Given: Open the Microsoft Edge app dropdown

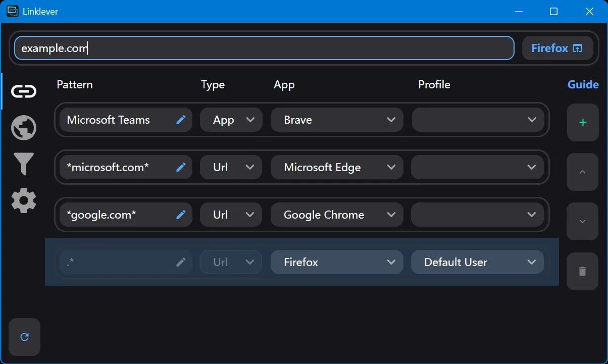Looking at the screenshot, I should pyautogui.click(x=337, y=167).
